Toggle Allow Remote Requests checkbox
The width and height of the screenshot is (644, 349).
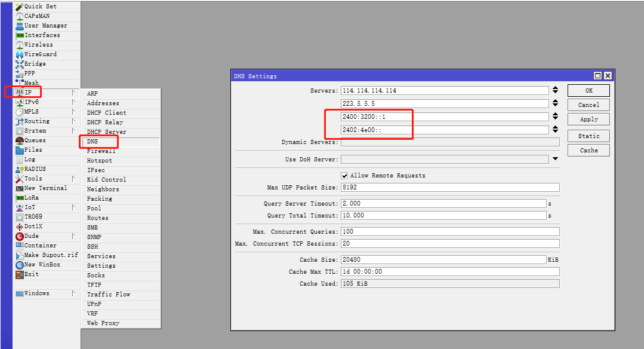(344, 176)
